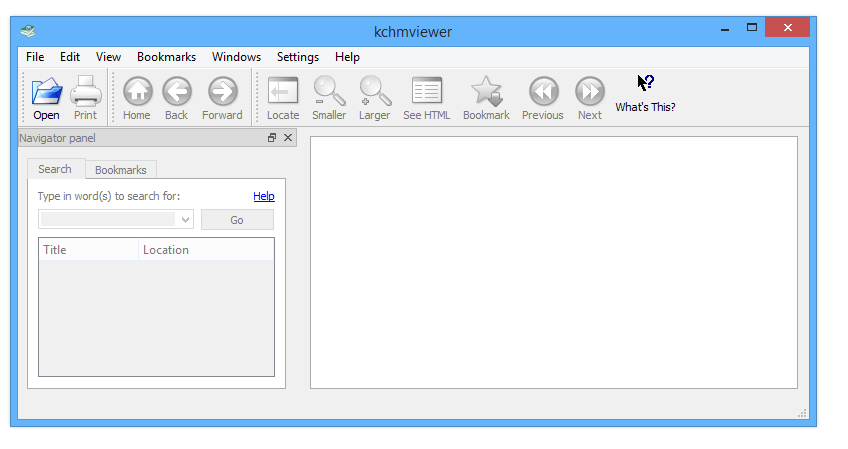
Task: Open the View menu
Action: point(108,57)
